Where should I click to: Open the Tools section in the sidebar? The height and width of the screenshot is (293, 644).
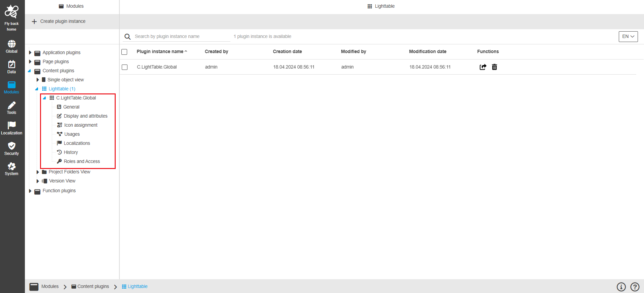[x=11, y=108]
